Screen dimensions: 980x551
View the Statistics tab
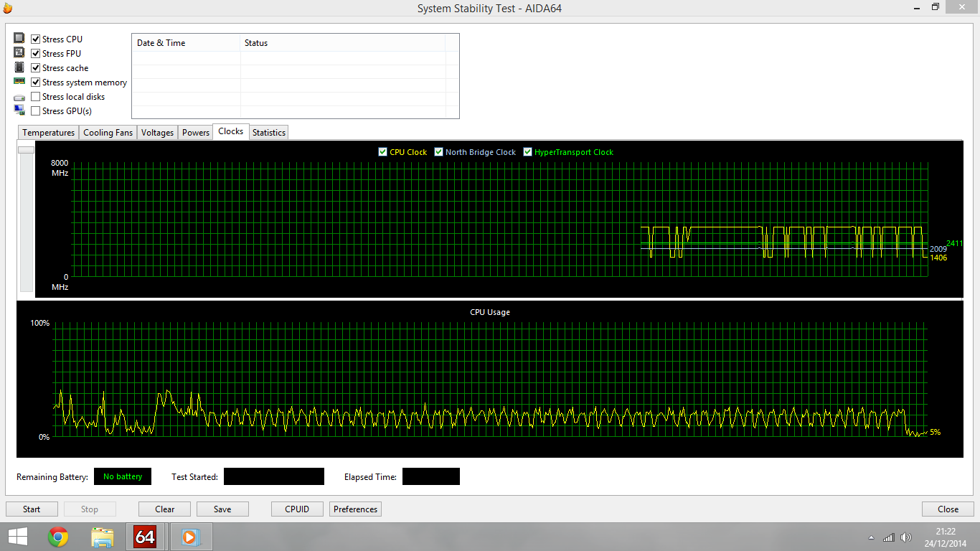click(x=269, y=133)
